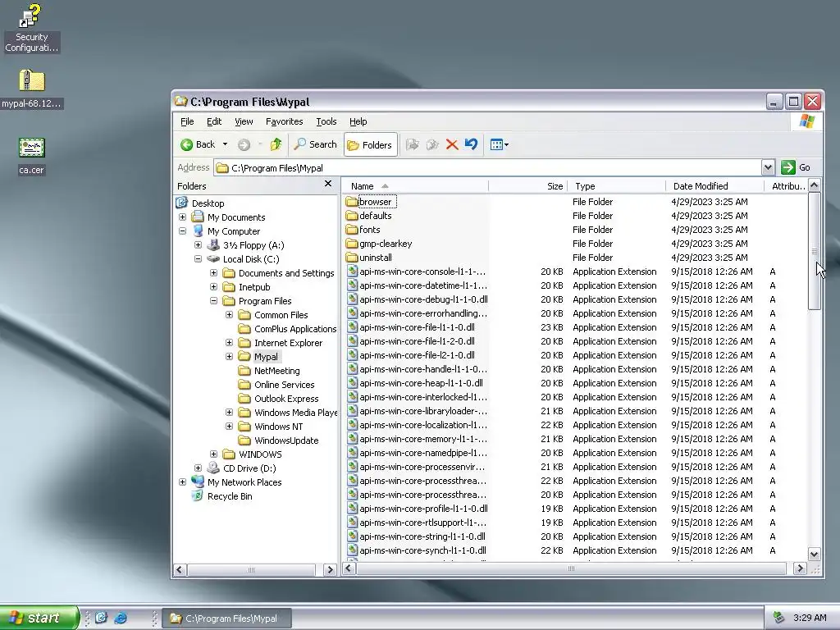This screenshot has width=840, height=630.
Task: Select api-ms-win-core-string-l1-1-0.dll file
Action: 422,536
